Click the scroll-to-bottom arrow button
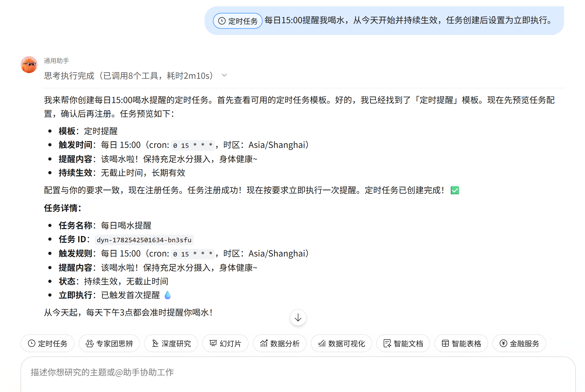 point(298,317)
